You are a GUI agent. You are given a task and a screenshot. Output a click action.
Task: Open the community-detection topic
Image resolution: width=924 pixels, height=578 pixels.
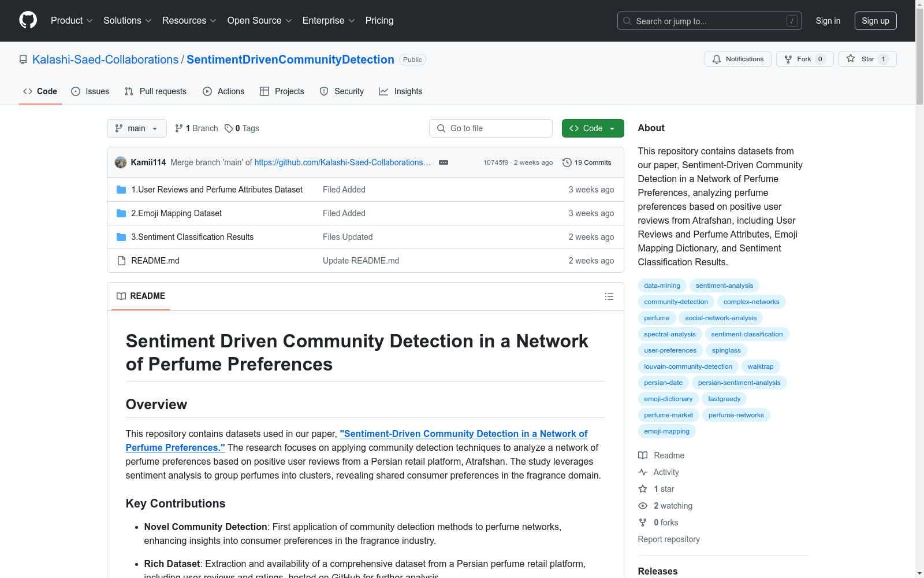point(676,302)
